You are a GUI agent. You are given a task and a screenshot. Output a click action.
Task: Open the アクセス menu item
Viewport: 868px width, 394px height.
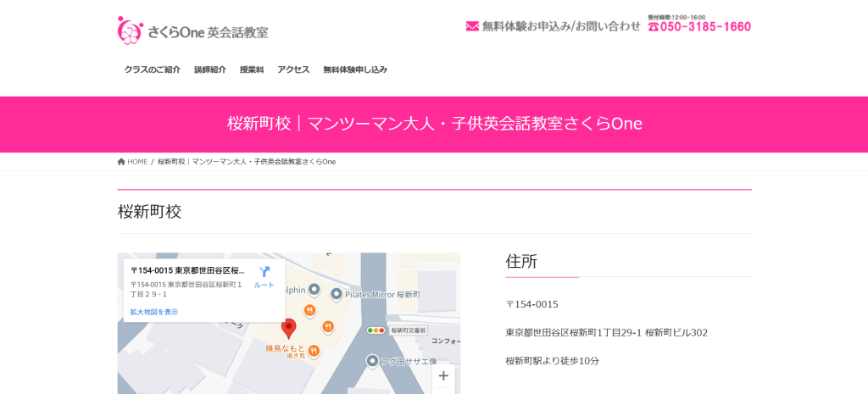click(293, 69)
